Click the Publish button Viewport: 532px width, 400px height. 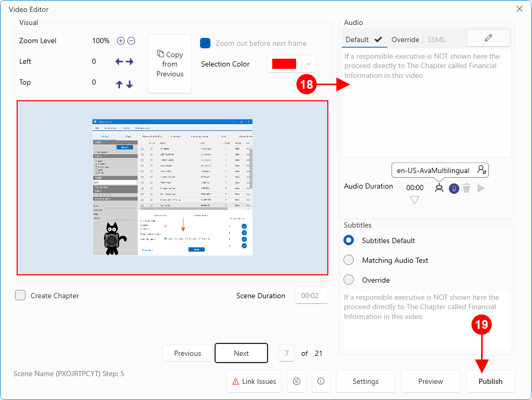pos(490,381)
